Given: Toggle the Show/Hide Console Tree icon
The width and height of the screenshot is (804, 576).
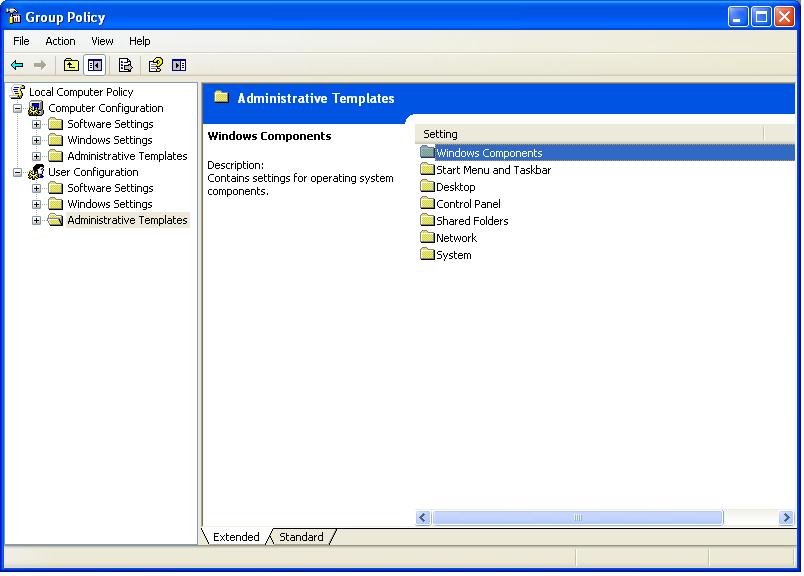Looking at the screenshot, I should tap(93, 64).
